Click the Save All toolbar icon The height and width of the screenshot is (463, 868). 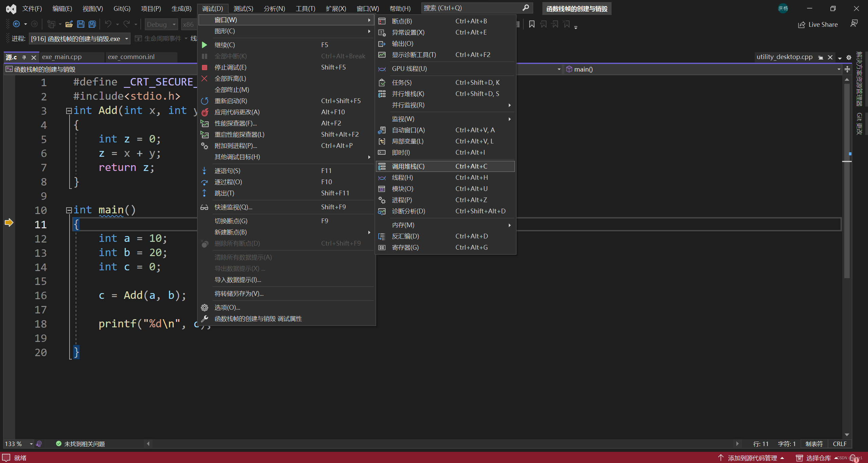pos(92,24)
